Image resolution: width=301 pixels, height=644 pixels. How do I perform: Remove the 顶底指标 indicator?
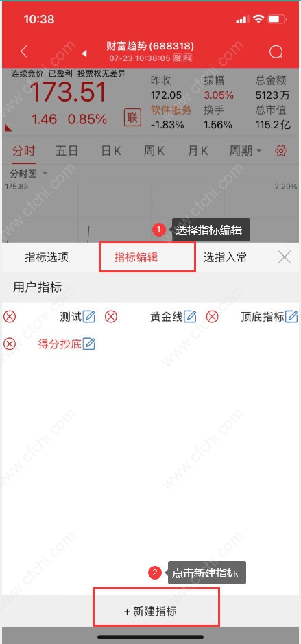(213, 317)
